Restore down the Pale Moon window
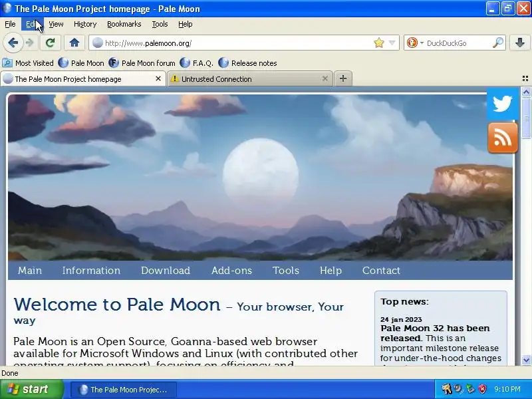Screen dimensions: 532x399 508,9
